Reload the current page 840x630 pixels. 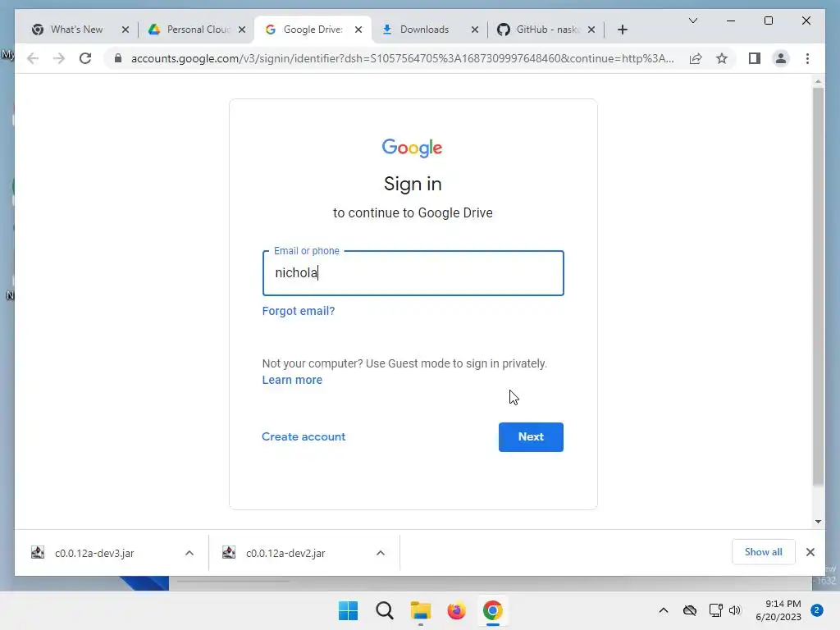pyautogui.click(x=85, y=58)
